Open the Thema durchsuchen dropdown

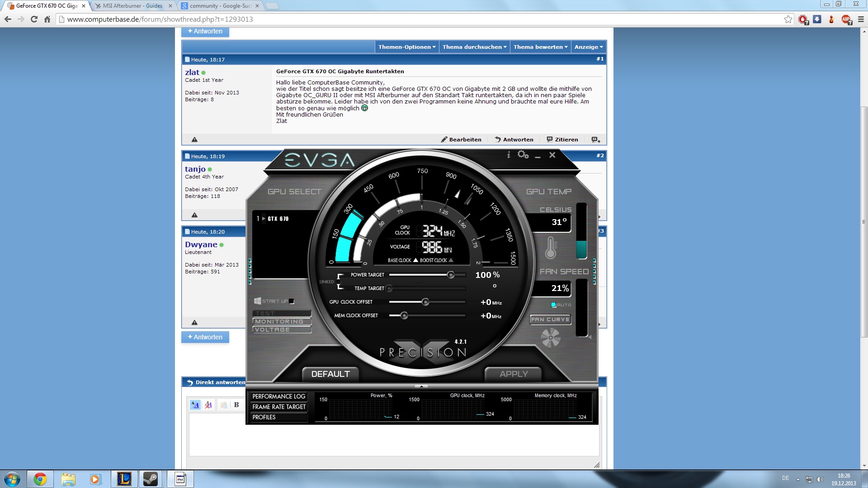click(x=474, y=47)
